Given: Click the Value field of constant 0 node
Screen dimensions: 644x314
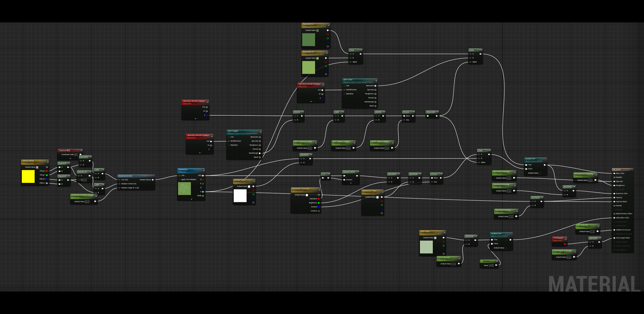Looking at the screenshot, I should [491, 266].
